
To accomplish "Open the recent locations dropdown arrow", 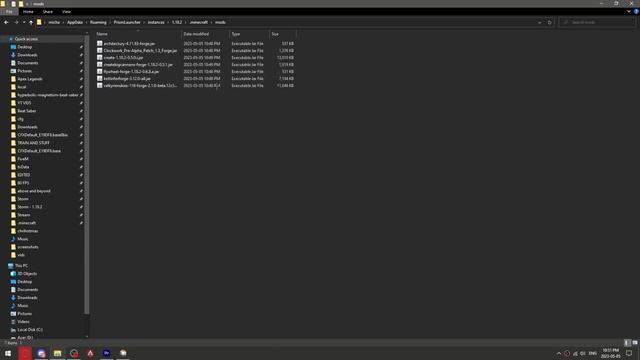I will coord(24,22).
